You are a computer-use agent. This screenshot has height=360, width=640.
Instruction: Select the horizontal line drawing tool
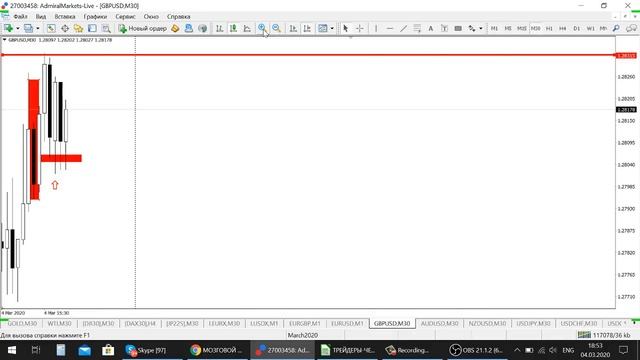point(390,28)
